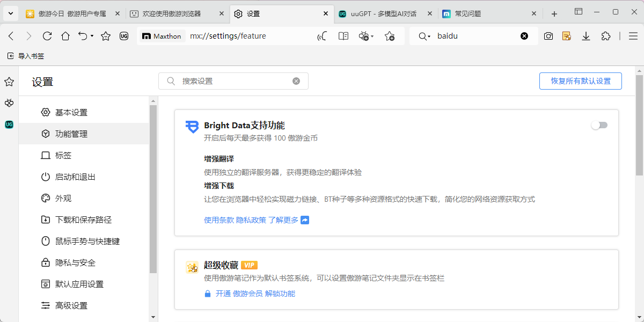This screenshot has height=322, width=644.
Task: Click 恢复所有默认设置 button
Action: [x=580, y=80]
